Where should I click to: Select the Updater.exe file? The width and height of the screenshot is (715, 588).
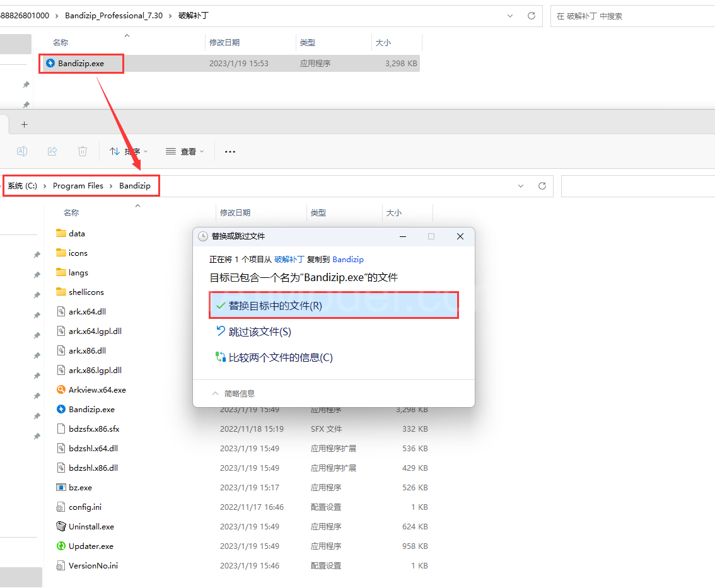point(84,546)
